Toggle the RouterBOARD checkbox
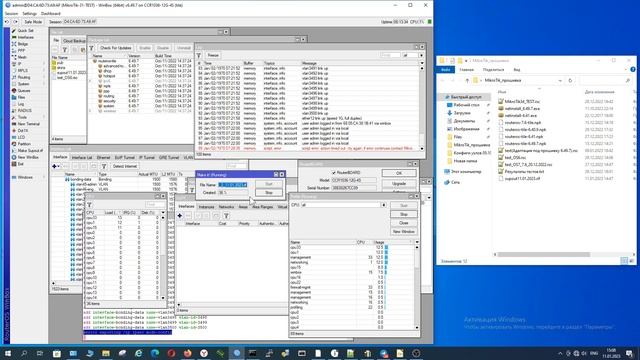Image resolution: width=640 pixels, height=360 pixels. 334,173
